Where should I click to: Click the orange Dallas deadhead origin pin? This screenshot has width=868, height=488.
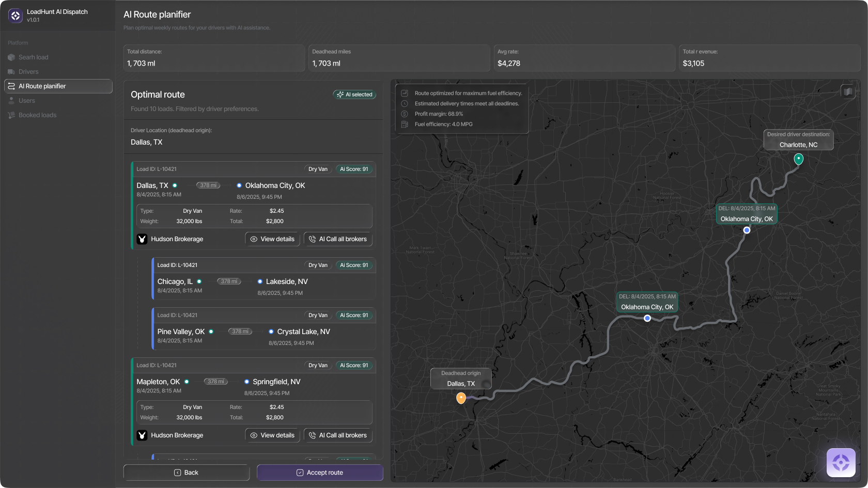click(x=461, y=398)
